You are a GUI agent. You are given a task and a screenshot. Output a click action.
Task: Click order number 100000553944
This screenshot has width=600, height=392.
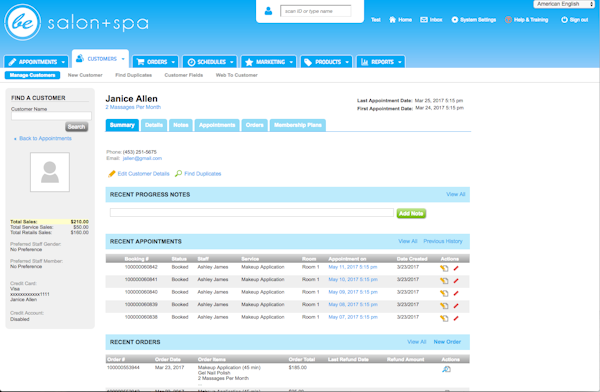(x=123, y=368)
